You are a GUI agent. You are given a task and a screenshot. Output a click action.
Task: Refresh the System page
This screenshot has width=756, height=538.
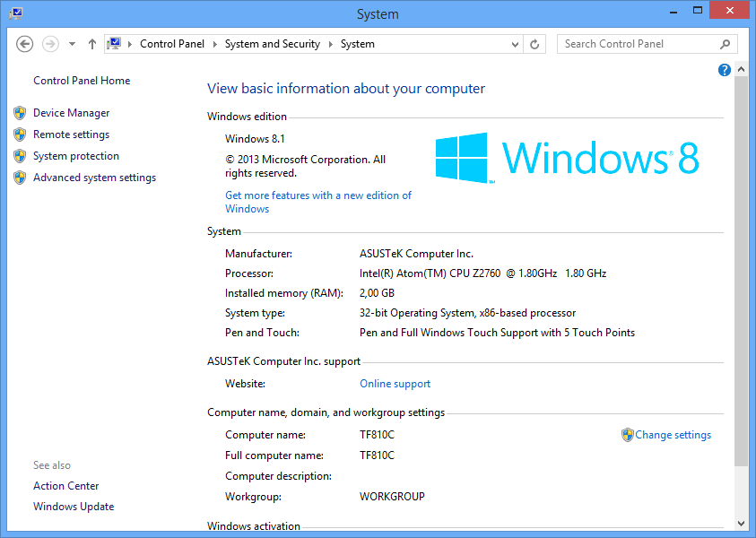coord(534,44)
